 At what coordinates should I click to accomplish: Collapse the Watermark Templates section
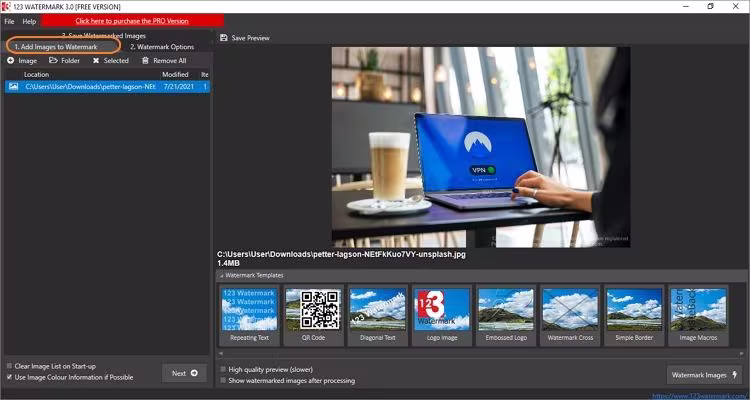coord(221,276)
